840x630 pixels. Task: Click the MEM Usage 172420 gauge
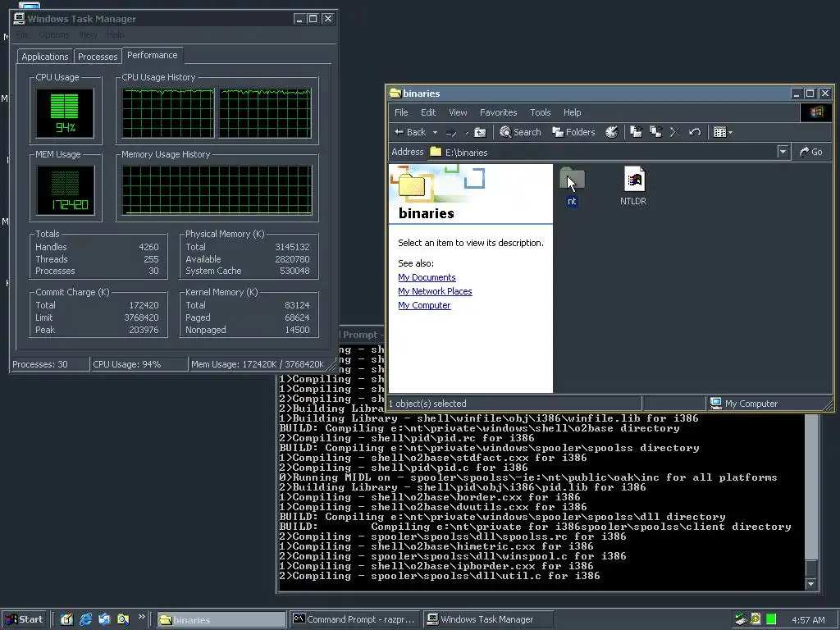click(66, 190)
